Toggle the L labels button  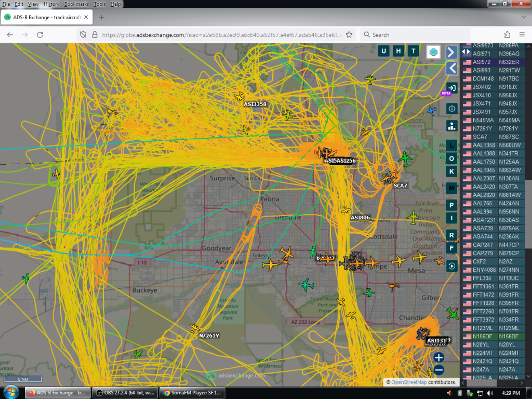[x=451, y=145]
